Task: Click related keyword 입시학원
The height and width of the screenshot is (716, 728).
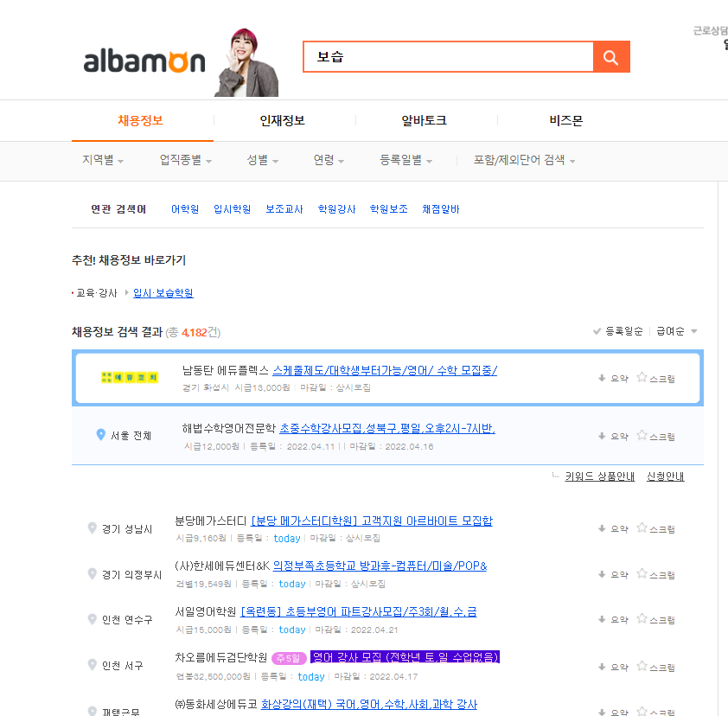Action: [232, 209]
